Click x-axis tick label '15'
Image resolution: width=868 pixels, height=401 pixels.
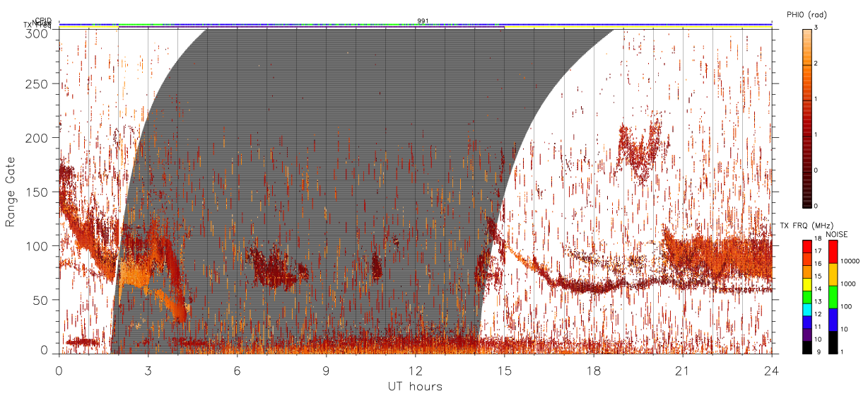coord(504,371)
